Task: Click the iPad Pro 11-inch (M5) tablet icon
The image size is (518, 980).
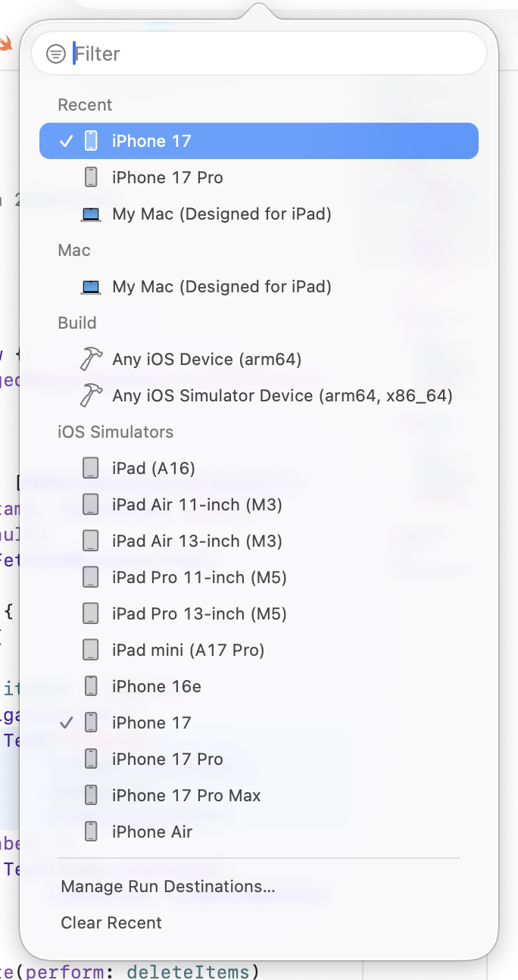Action: (91, 578)
